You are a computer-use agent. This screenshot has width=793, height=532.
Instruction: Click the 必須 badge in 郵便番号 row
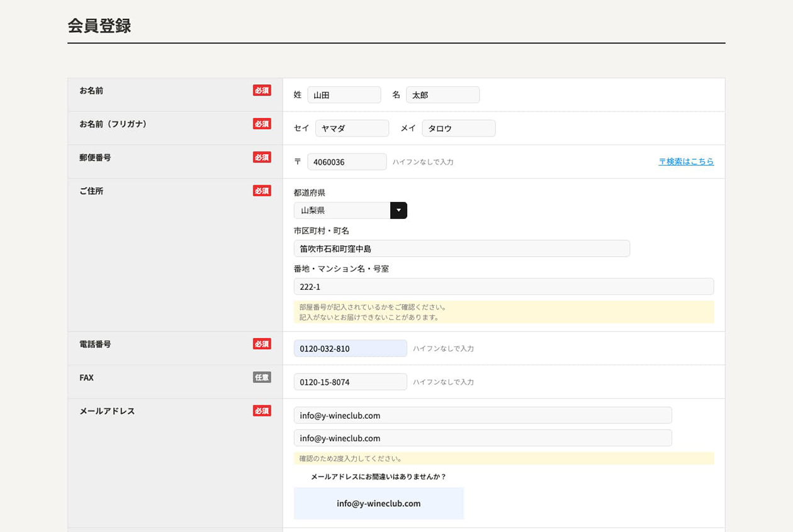[x=262, y=157]
